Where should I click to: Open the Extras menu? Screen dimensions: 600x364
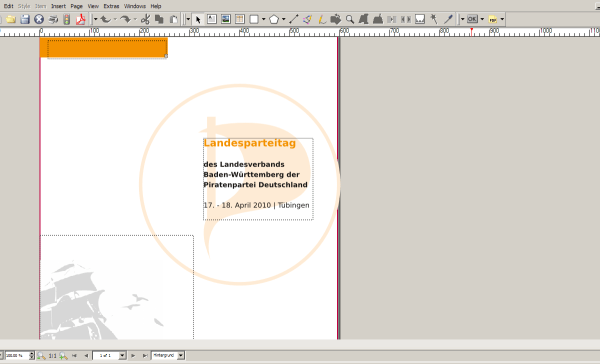pos(111,6)
